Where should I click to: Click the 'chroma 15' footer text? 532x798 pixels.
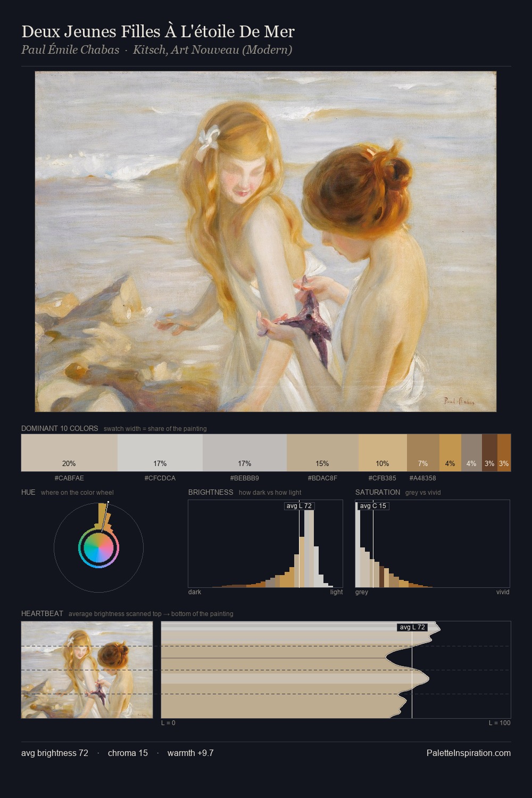(128, 753)
